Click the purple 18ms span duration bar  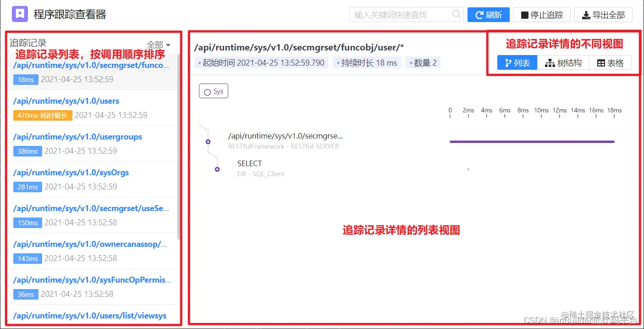coord(532,142)
